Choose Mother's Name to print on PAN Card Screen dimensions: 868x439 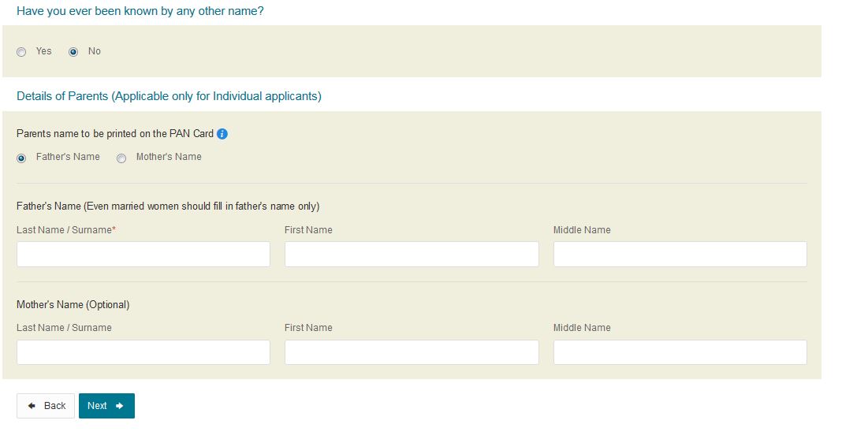point(121,158)
